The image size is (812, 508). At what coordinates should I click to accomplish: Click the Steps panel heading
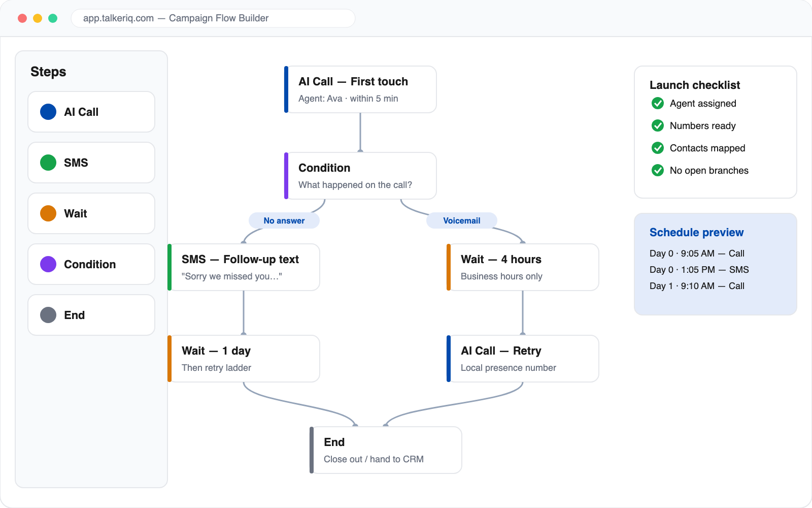point(48,72)
